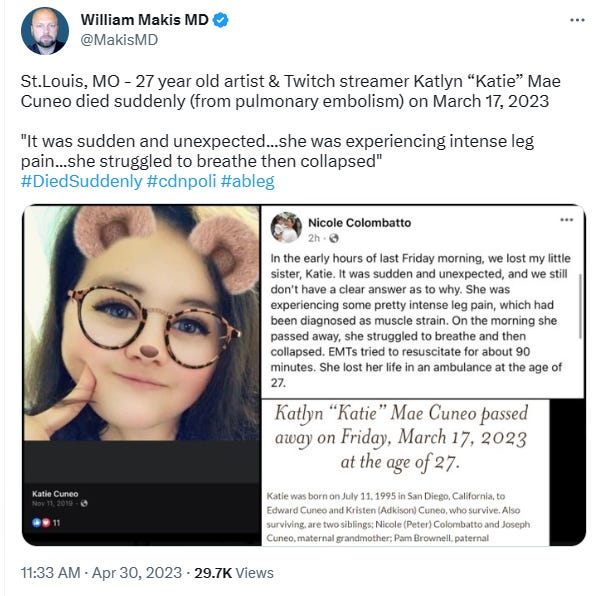Image resolution: width=603 pixels, height=596 pixels.
Task: Click the Nicole Colombatto name
Action: click(x=360, y=223)
